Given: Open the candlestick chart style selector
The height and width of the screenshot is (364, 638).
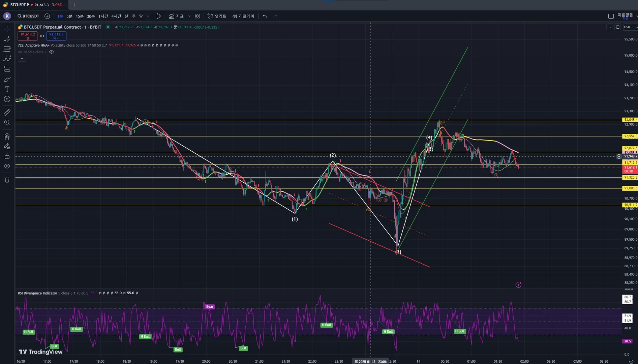Looking at the screenshot, I should tap(158, 16).
